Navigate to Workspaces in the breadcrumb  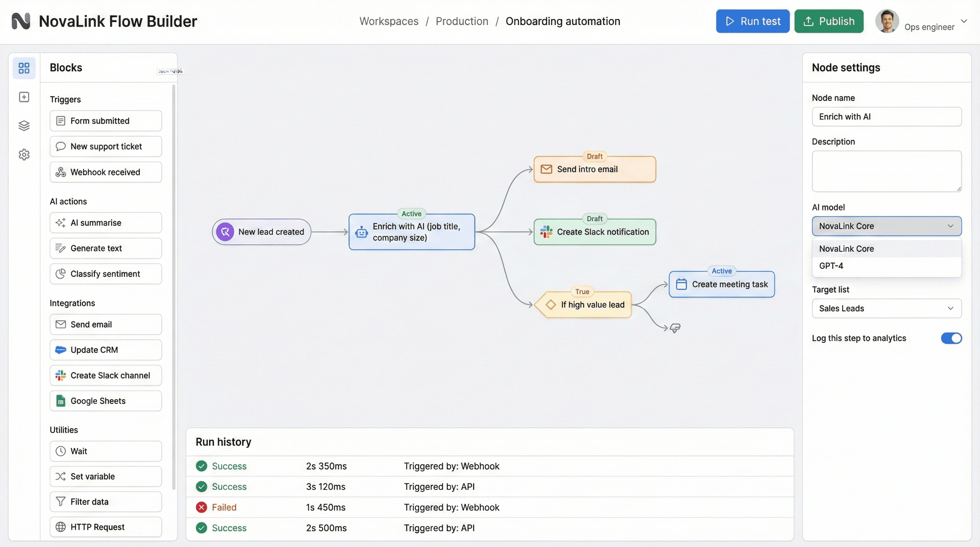[389, 21]
